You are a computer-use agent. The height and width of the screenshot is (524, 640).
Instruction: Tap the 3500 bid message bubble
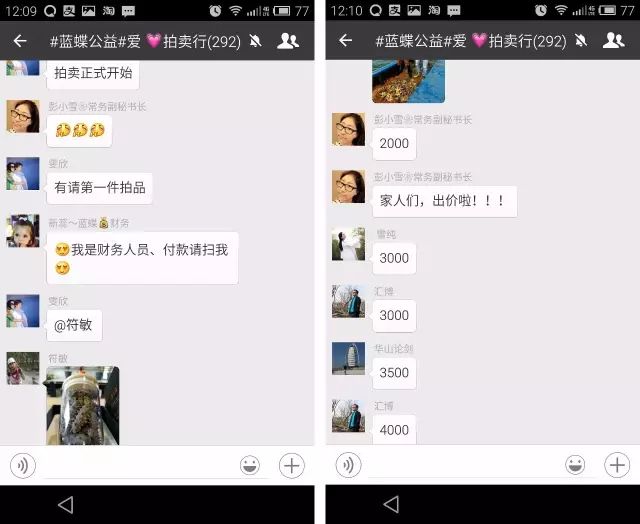pyautogui.click(x=394, y=373)
